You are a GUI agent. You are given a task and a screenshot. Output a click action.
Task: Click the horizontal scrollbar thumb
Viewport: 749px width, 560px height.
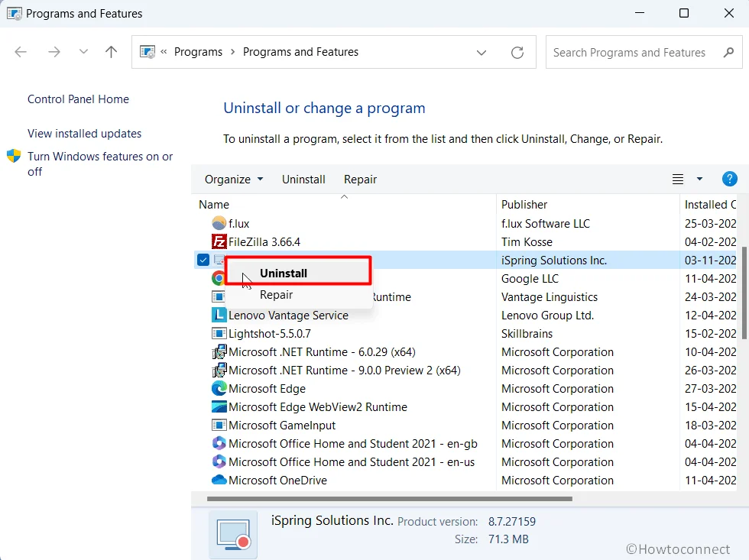coord(389,498)
